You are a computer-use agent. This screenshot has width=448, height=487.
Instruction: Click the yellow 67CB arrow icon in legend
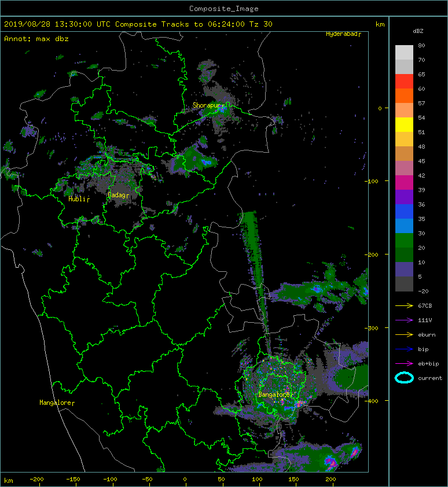(x=404, y=306)
